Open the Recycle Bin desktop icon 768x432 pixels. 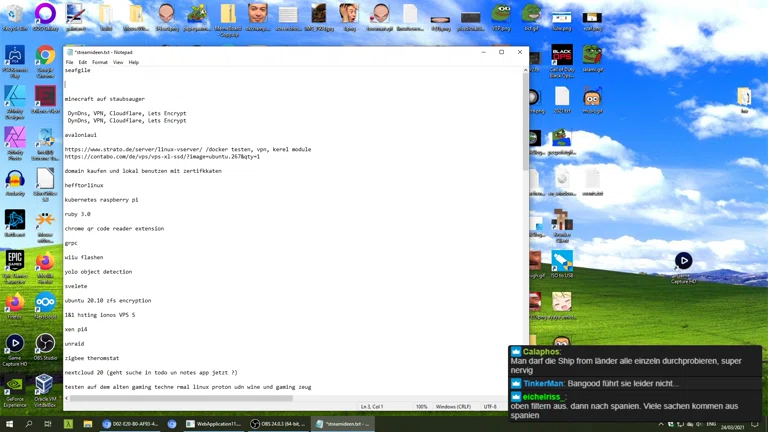pos(14,15)
